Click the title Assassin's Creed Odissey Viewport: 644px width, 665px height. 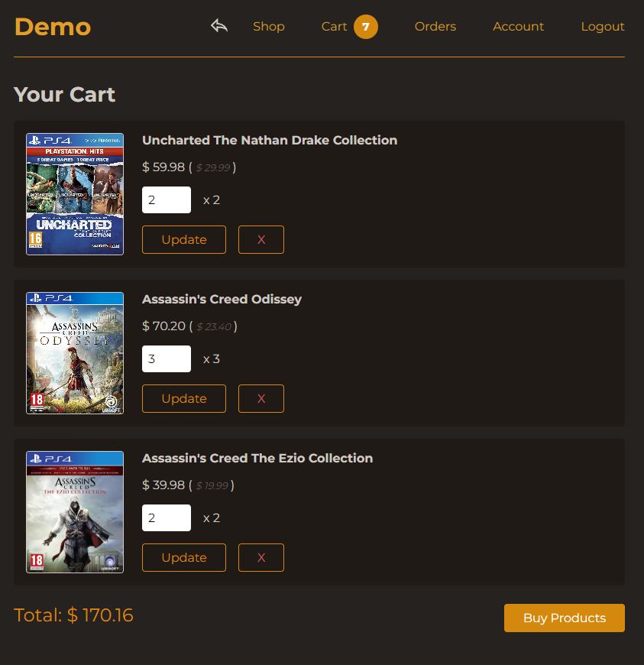222,300
